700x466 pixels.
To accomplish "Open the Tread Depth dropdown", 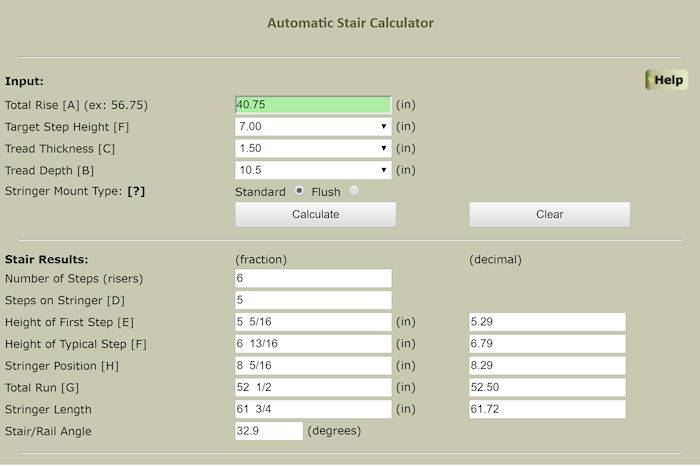I will 312,170.
